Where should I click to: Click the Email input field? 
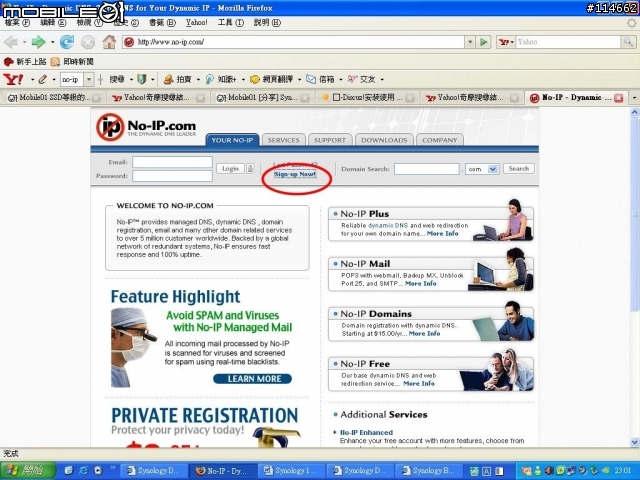pyautogui.click(x=172, y=162)
